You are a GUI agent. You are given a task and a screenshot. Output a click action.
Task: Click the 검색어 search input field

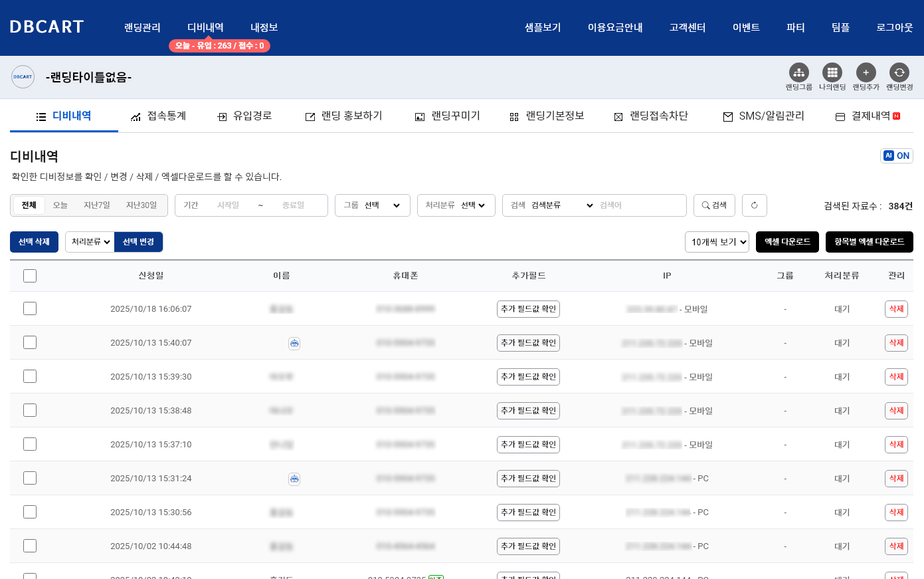639,205
